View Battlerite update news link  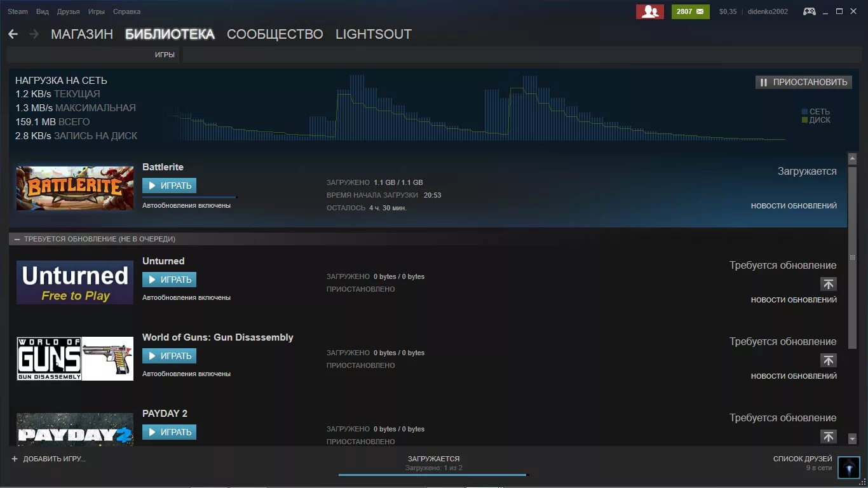794,206
